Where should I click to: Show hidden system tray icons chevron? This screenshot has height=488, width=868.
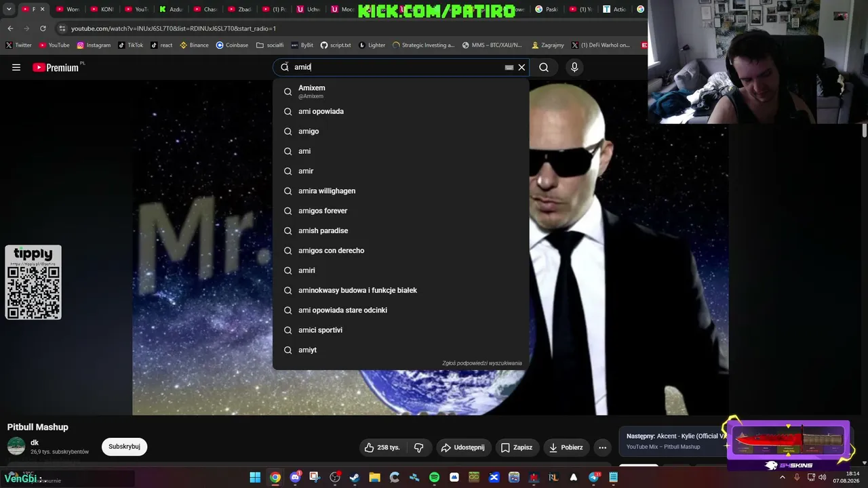coord(783,477)
